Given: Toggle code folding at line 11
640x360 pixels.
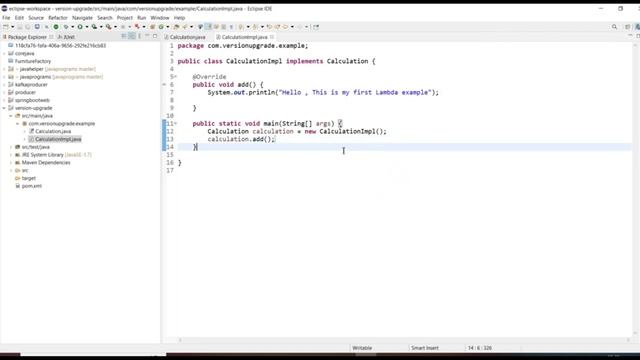Looking at the screenshot, I should [176, 123].
